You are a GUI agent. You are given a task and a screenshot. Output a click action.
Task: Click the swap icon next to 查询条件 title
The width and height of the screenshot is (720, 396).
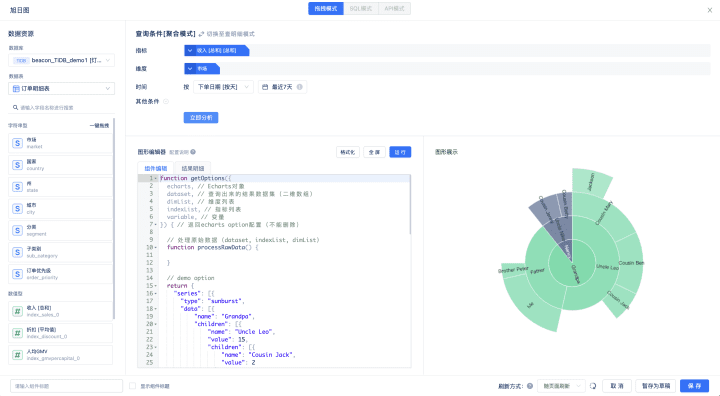[x=201, y=34]
